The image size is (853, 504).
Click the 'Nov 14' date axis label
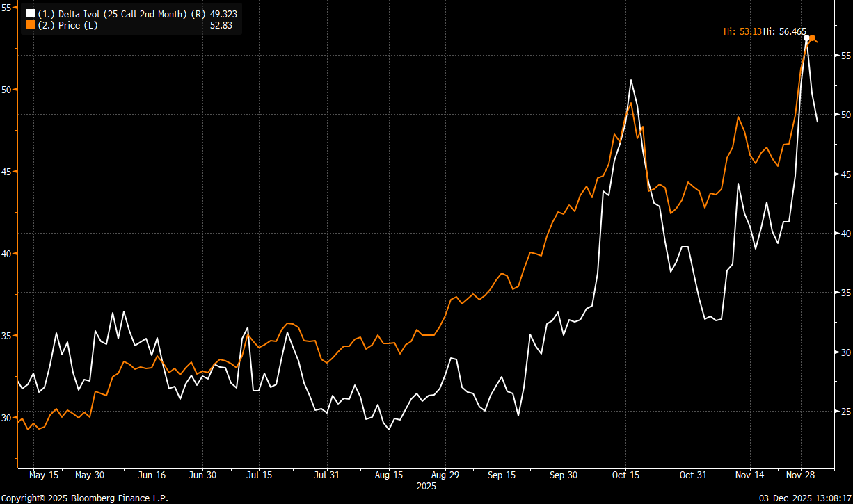pos(750,475)
